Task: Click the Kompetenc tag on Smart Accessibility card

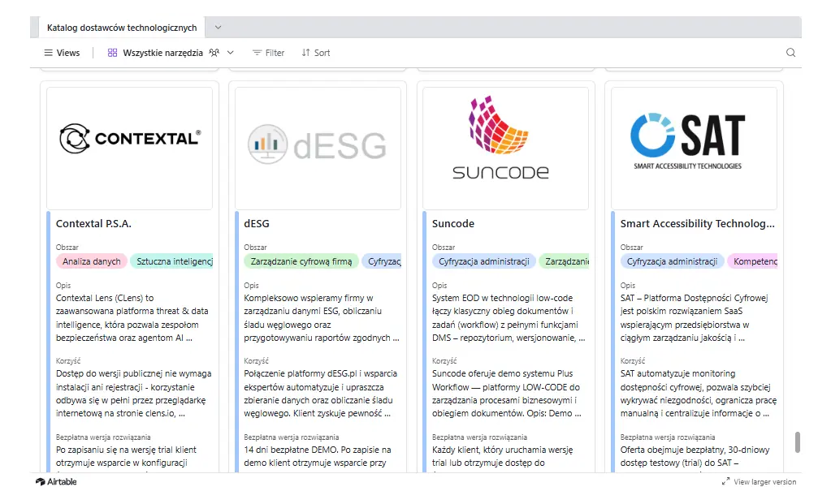Action: pyautogui.click(x=751, y=261)
